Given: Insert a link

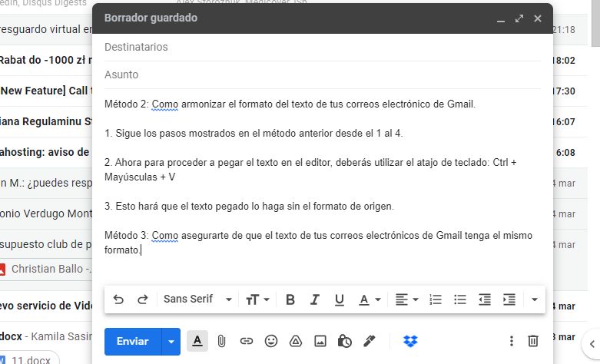Looking at the screenshot, I should (x=246, y=341).
